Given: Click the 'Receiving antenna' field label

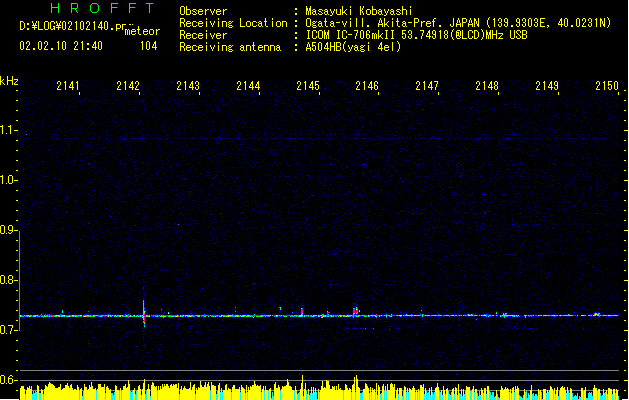Looking at the screenshot, I should tap(230, 47).
